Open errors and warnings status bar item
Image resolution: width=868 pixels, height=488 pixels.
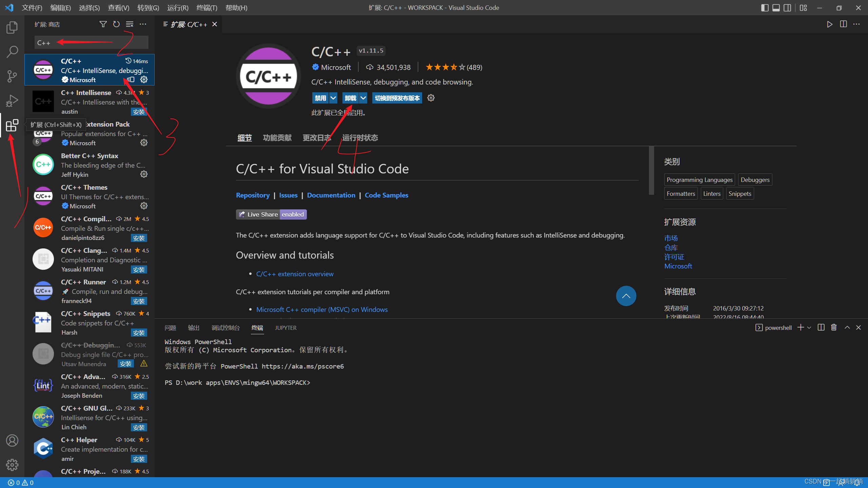(x=21, y=483)
